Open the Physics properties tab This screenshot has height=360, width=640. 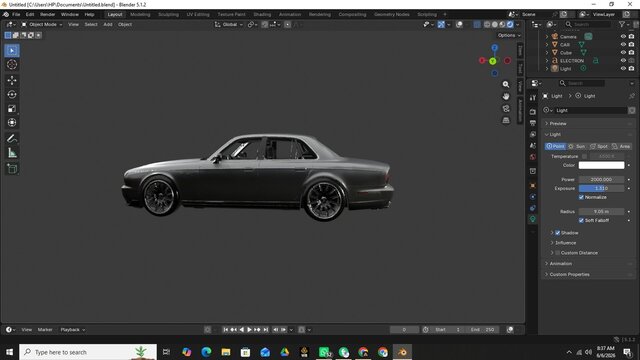[x=533, y=197]
